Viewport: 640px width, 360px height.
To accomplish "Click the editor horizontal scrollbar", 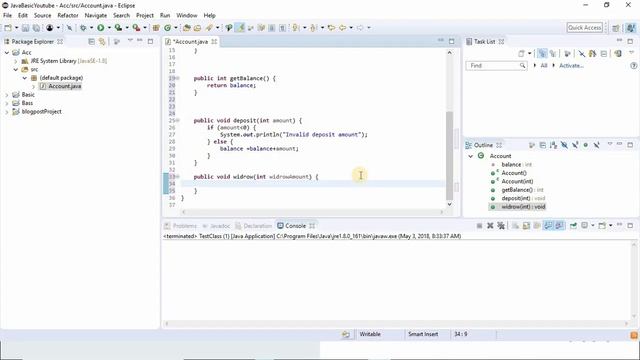I will point(313,212).
